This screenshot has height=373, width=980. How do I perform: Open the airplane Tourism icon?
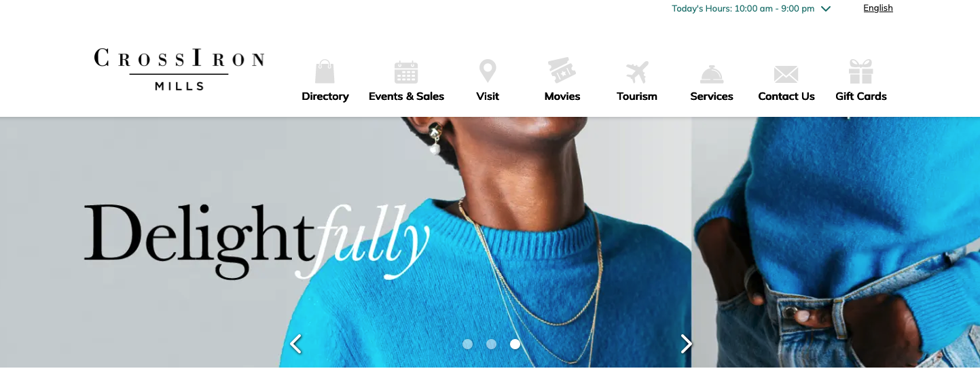[637, 72]
